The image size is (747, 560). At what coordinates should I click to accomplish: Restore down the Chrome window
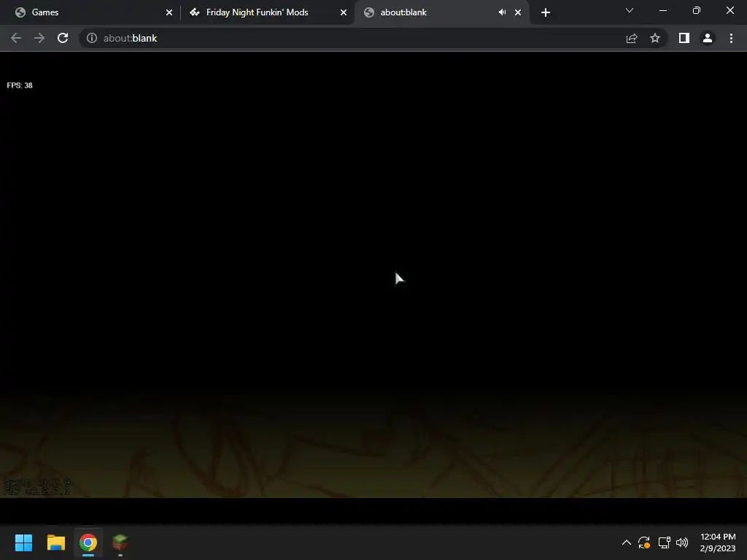pos(697,10)
